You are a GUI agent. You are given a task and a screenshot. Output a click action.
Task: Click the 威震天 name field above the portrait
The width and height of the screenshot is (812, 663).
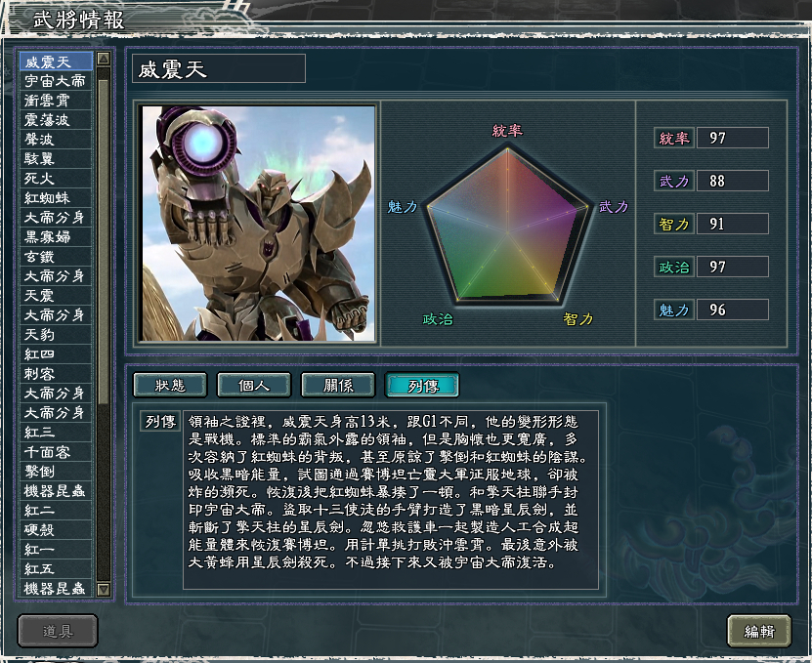219,68
